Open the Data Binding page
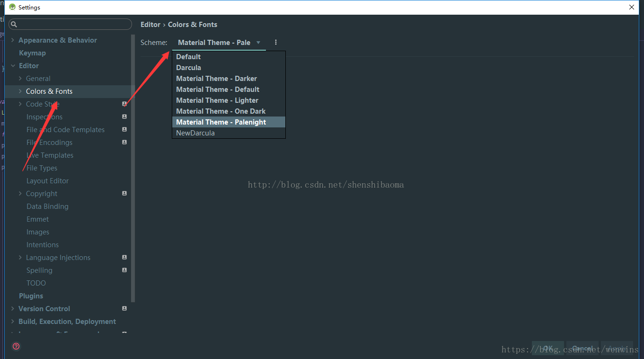Viewport: 644px width, 359px height. 47,206
